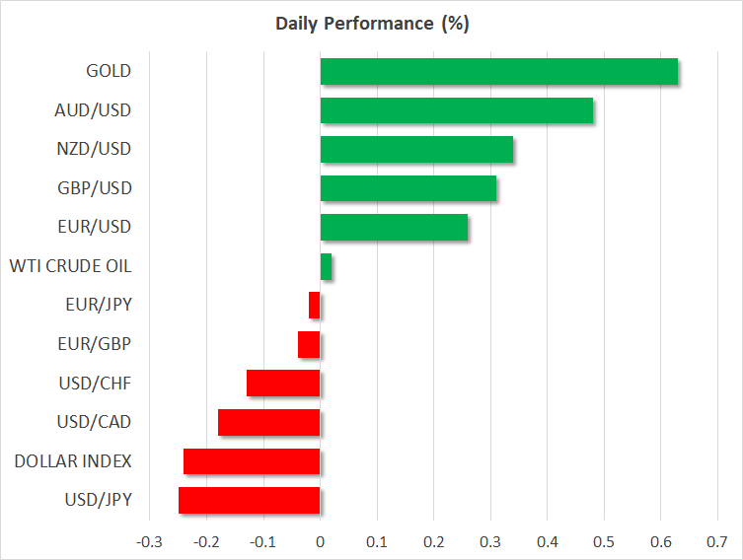Select the EUR/USD green bar
This screenshot has width=743, height=560.
click(394, 228)
